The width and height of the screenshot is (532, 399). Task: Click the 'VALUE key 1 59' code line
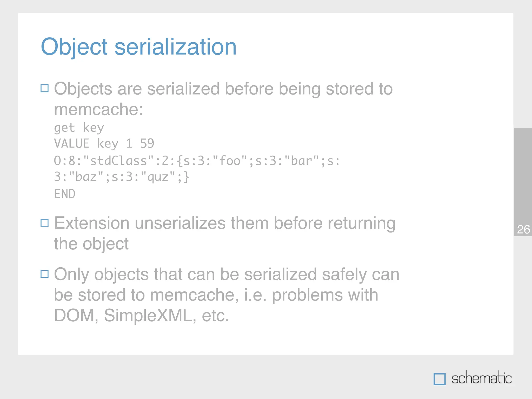pyautogui.click(x=104, y=143)
